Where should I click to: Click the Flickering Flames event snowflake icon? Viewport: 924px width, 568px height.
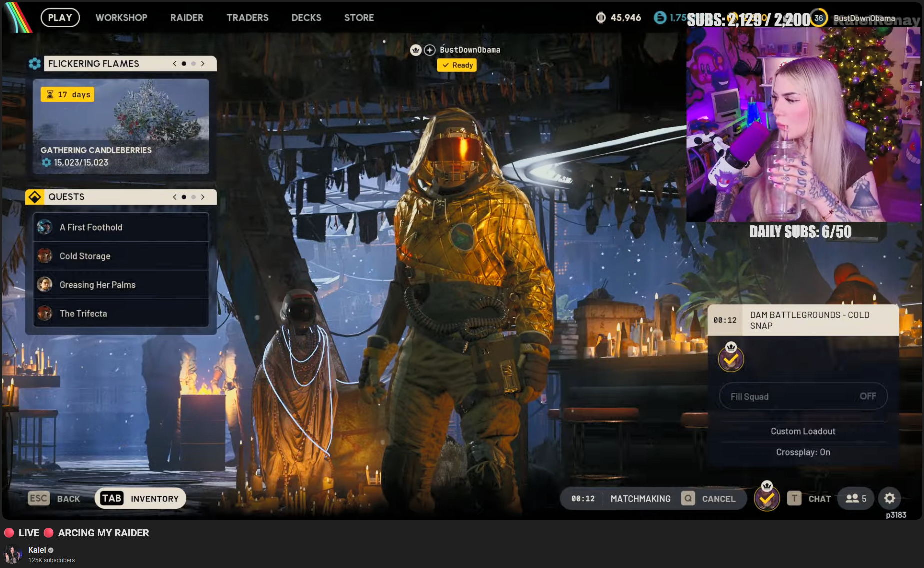[35, 64]
